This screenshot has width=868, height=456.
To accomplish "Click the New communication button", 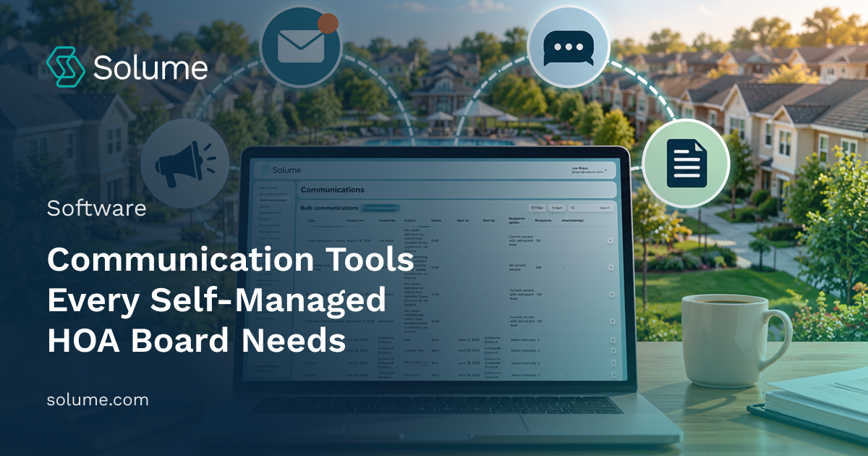I will pos(380,208).
